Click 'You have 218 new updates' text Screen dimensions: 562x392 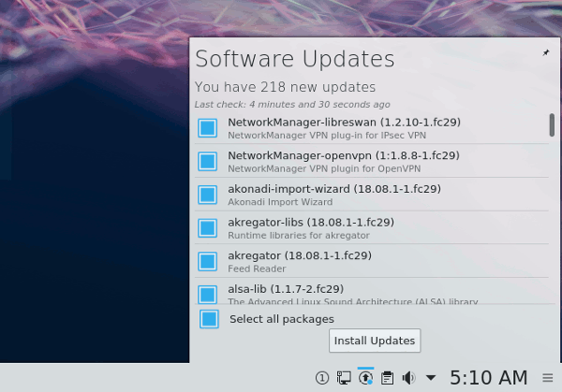[x=285, y=87]
